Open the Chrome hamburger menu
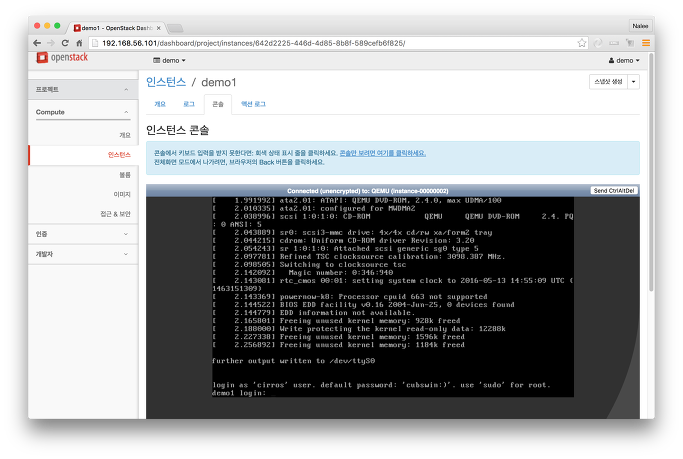Screen dimensions: 683x459 click(646, 43)
